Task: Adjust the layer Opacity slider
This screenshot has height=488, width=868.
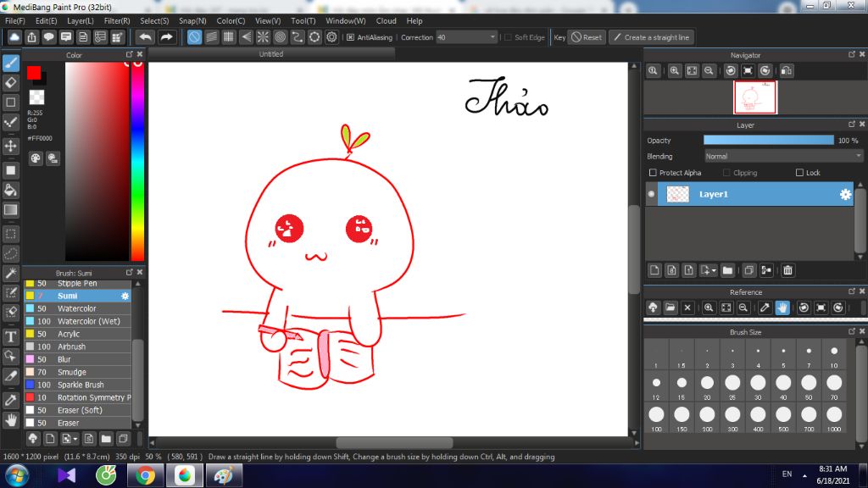Action: (768, 141)
